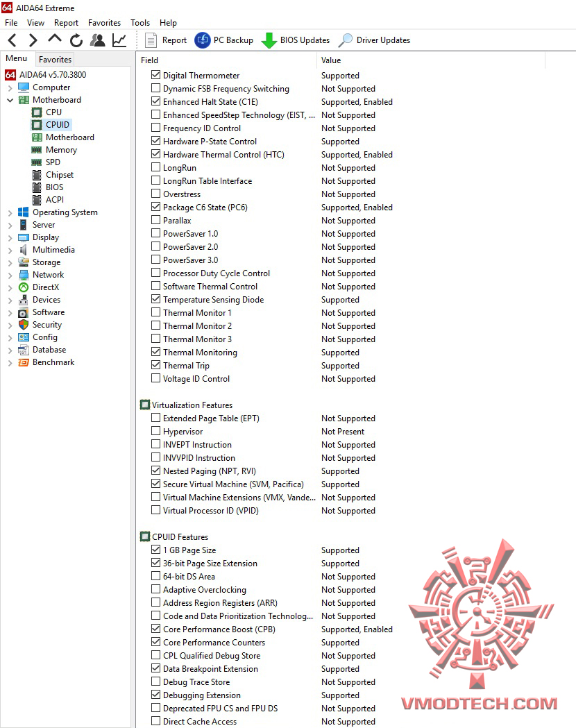Click the PC Backup icon
The height and width of the screenshot is (728, 576).
[203, 40]
